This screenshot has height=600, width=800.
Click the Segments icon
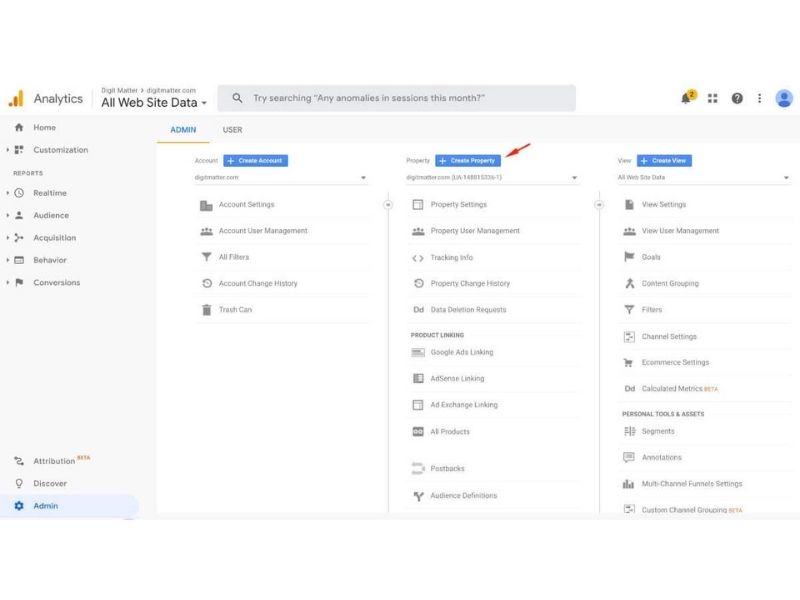click(x=630, y=431)
